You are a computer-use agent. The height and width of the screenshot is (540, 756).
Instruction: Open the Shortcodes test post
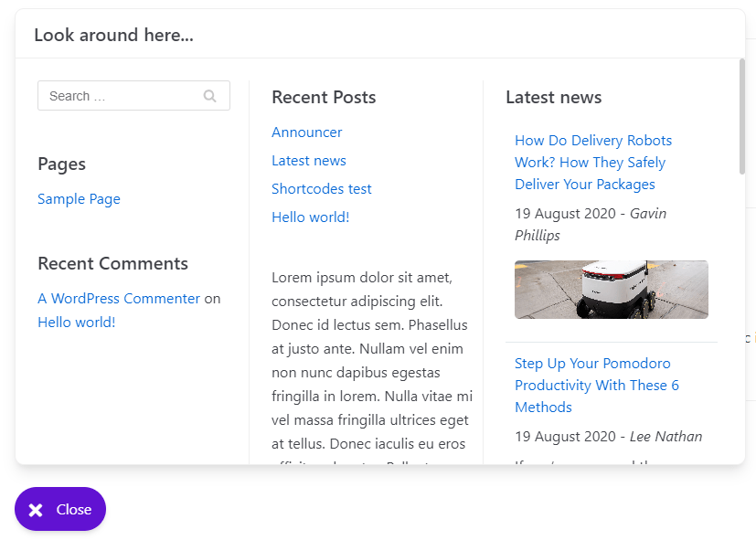point(322,189)
